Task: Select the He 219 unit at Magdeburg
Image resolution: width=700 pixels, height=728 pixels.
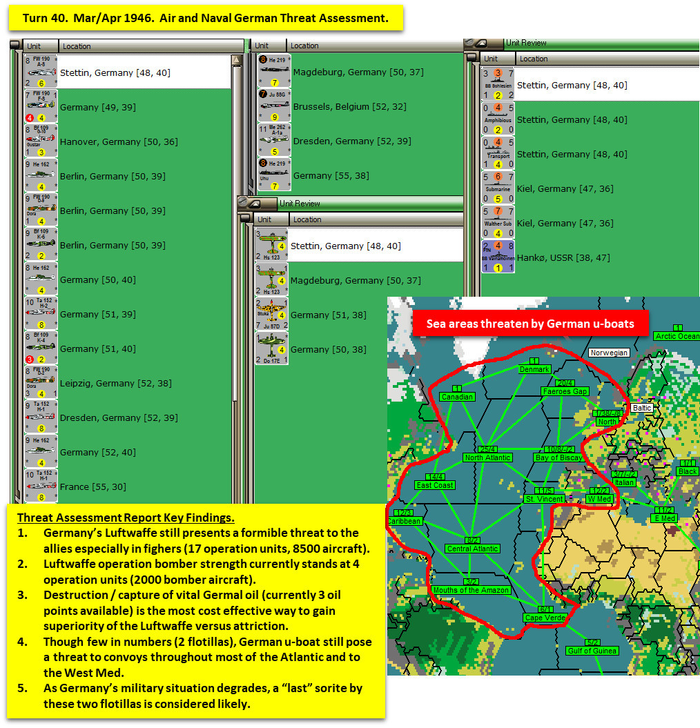Action: click(274, 71)
